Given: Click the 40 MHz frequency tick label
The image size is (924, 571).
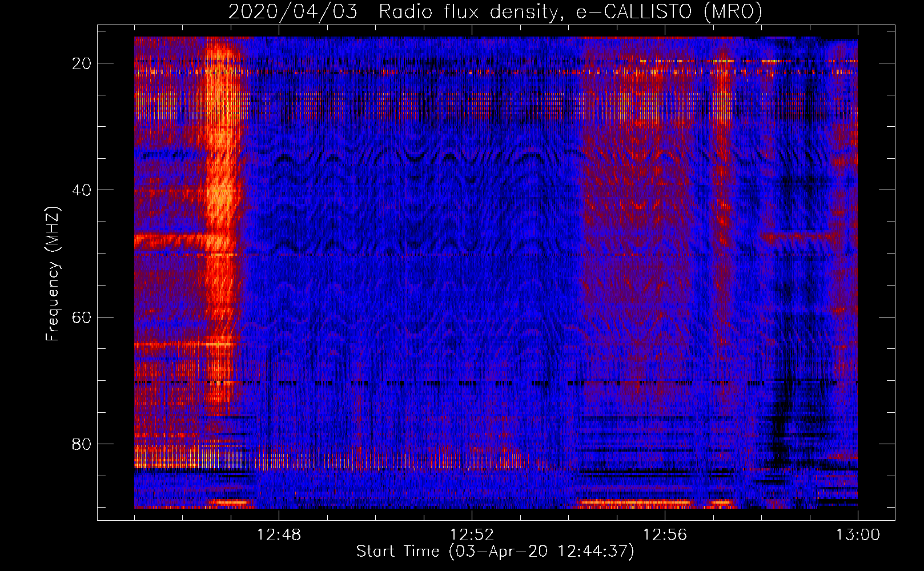Looking at the screenshot, I should click(x=82, y=190).
